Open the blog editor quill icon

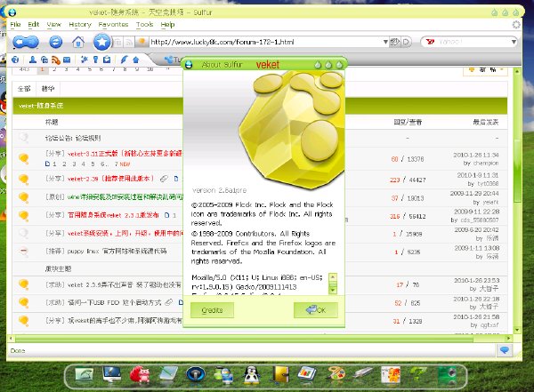click(x=124, y=60)
